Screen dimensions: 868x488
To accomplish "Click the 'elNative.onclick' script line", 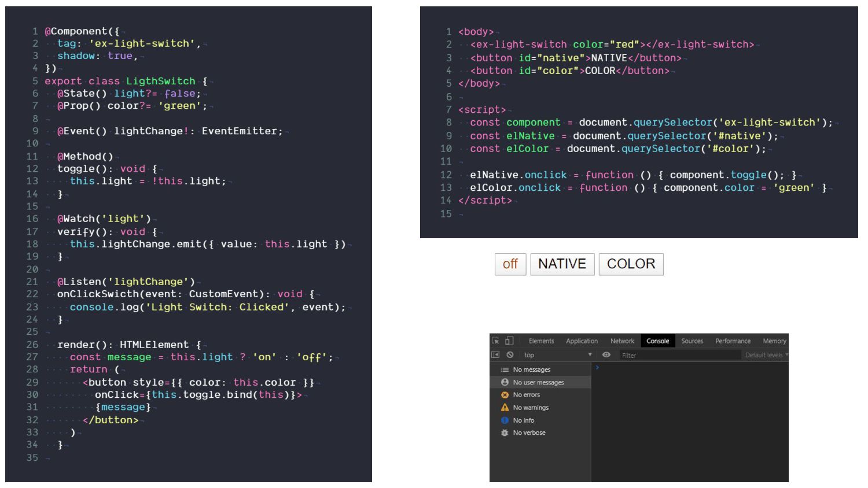I will point(634,175).
